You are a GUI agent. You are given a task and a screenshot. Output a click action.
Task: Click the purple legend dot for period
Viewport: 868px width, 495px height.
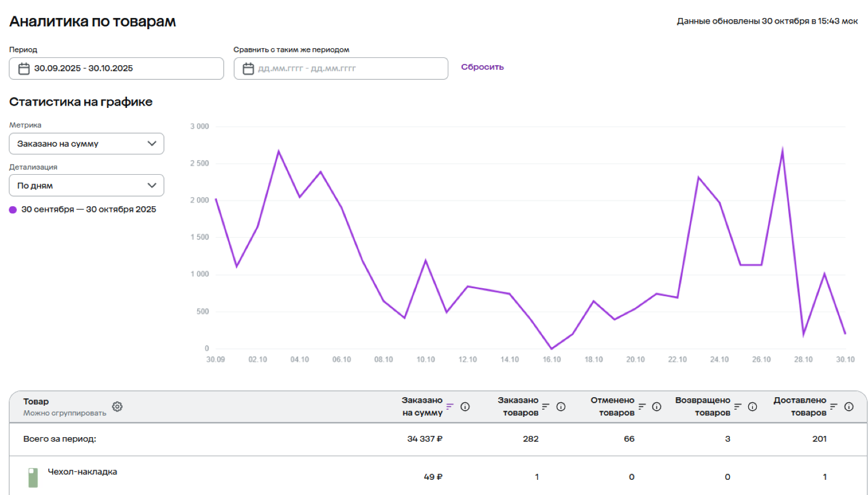click(13, 210)
